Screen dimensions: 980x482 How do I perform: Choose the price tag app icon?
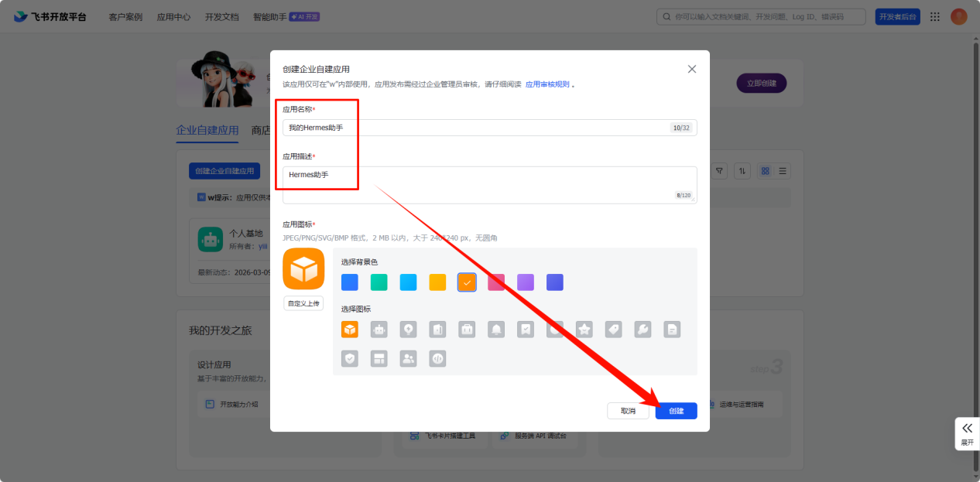[614, 330]
